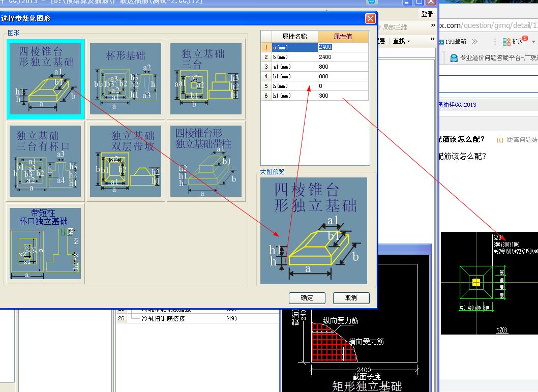Image resolution: width=538 pixels, height=392 pixels.
Task: Open the 抽样GGJ2013 link in browser
Action: (x=457, y=105)
